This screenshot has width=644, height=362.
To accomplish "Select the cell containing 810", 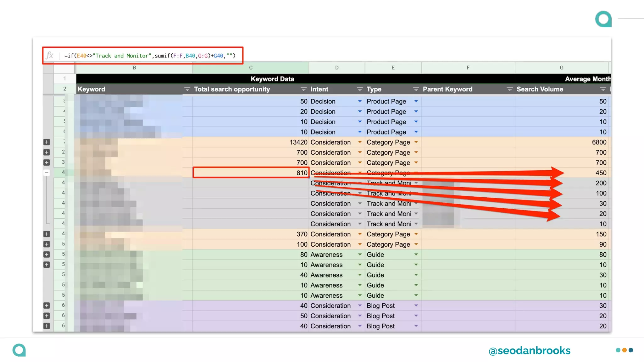I will coord(251,173).
